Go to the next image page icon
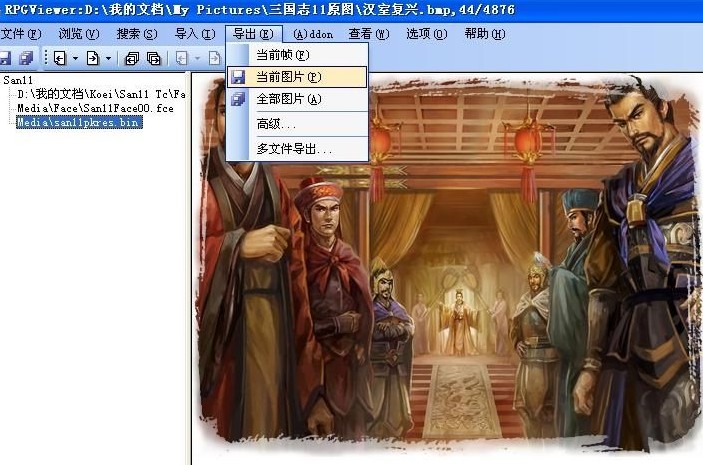The height and width of the screenshot is (465, 703). (x=93, y=58)
